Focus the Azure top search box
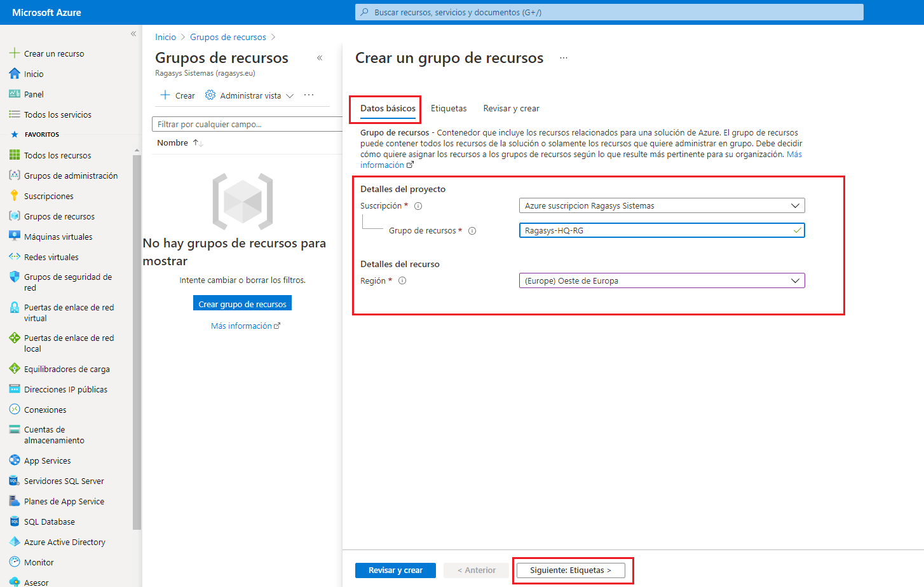 pyautogui.click(x=609, y=12)
